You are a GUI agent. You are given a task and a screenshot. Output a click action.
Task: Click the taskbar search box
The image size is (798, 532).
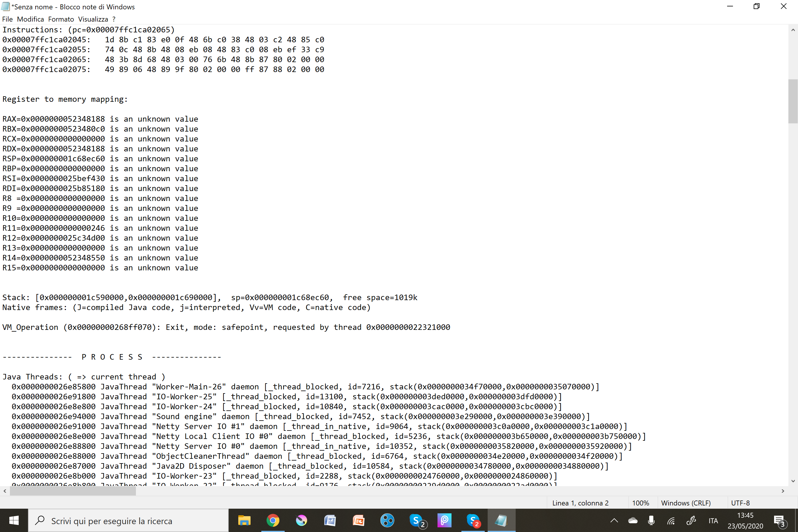point(129,520)
